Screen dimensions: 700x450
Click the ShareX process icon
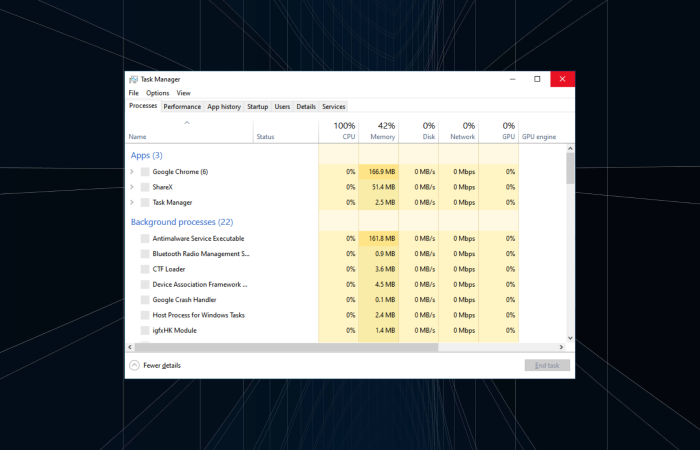click(145, 187)
